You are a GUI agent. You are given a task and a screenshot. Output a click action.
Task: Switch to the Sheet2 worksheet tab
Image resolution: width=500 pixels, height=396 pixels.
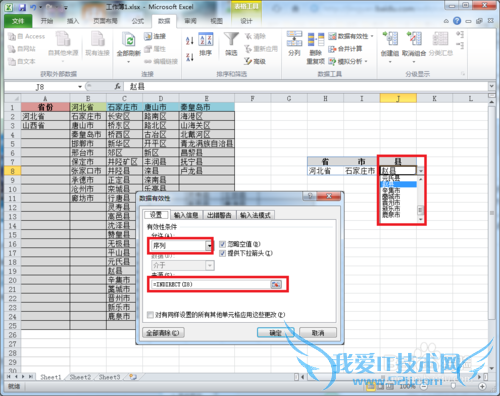(80, 377)
